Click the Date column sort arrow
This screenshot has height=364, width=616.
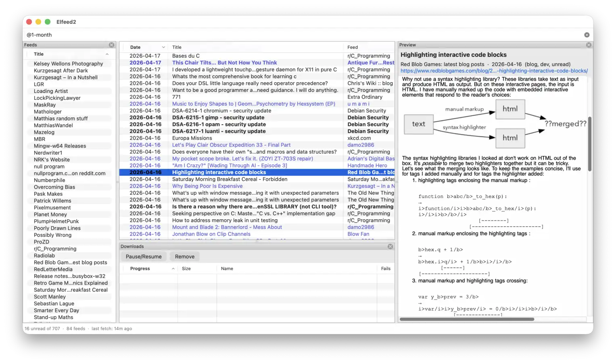coord(163,47)
